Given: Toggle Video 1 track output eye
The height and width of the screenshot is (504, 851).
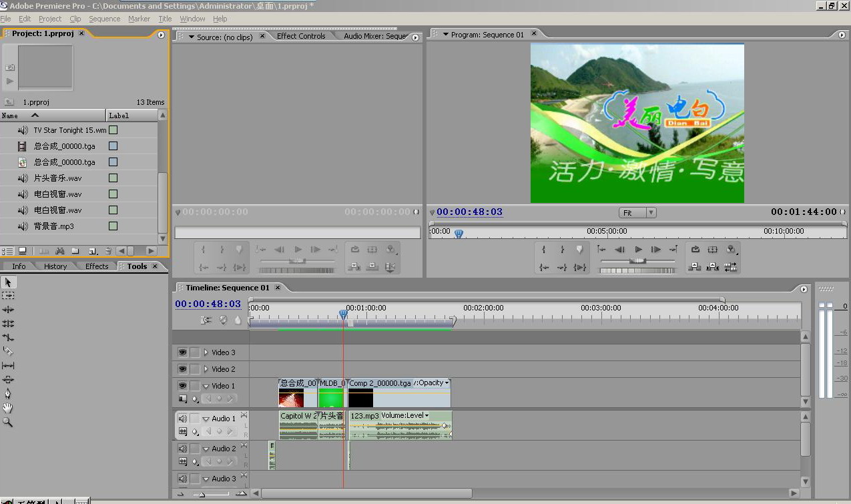Looking at the screenshot, I should [x=182, y=386].
